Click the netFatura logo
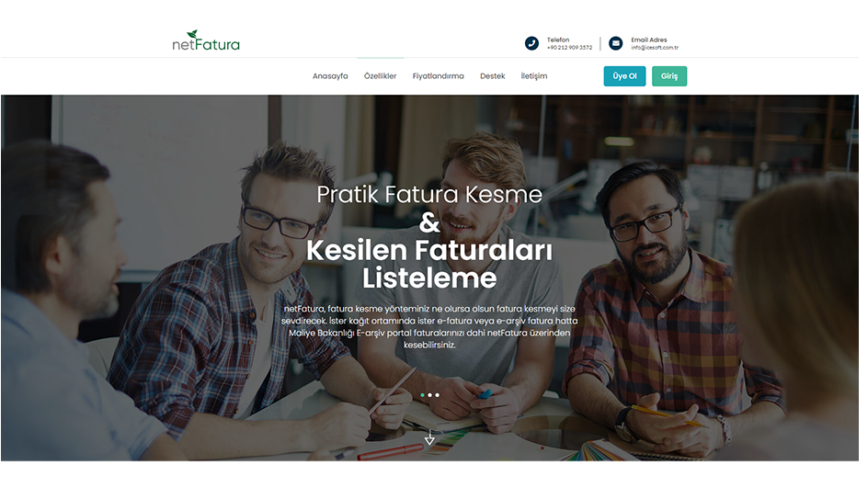This screenshot has height=488, width=868. (206, 41)
